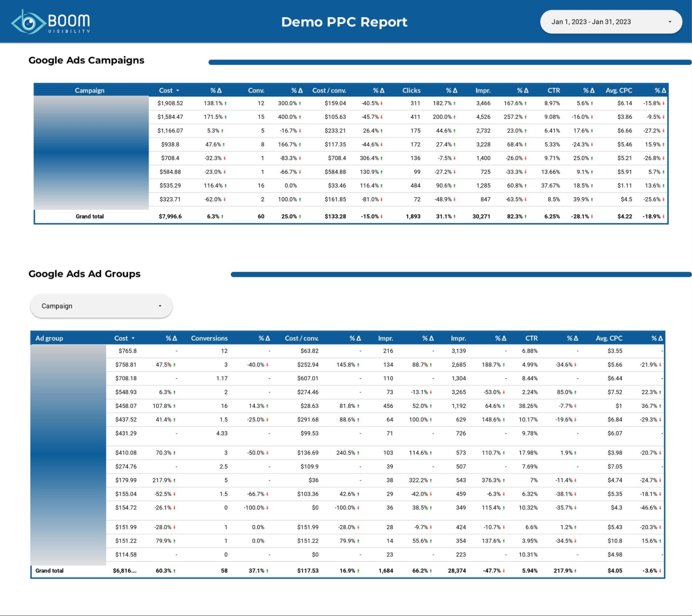Click the $458.07 ad group cost cell
This screenshot has height=616, width=692.
coord(126,406)
